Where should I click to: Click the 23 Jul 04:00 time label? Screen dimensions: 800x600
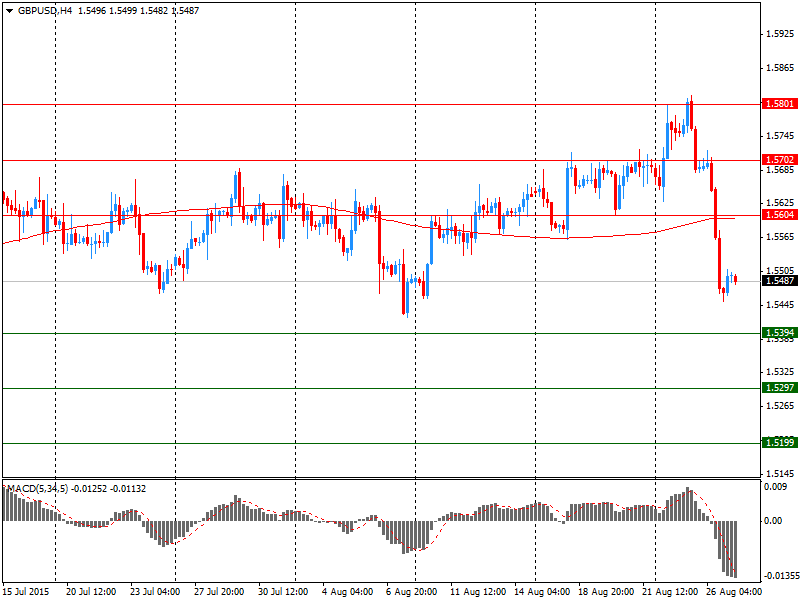coord(155,592)
